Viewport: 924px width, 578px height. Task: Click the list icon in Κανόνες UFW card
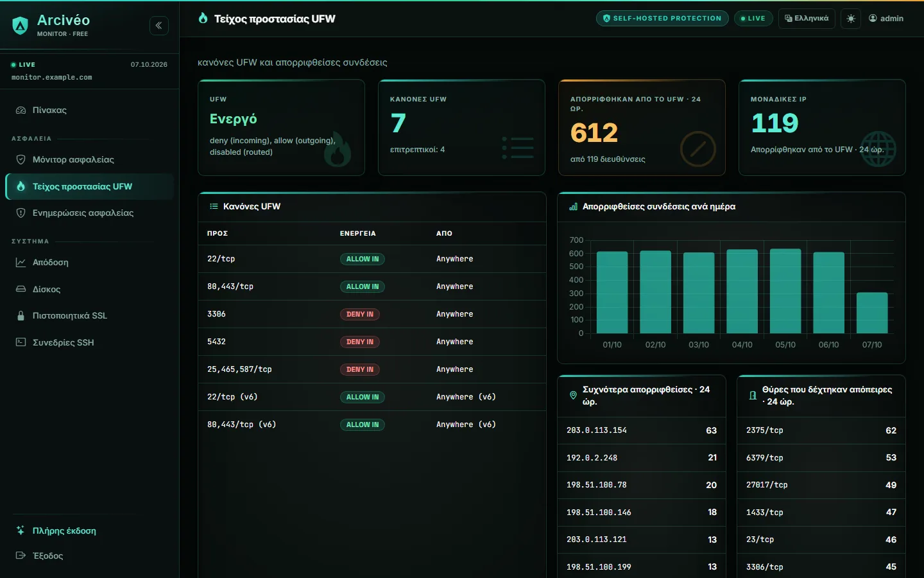coord(518,148)
